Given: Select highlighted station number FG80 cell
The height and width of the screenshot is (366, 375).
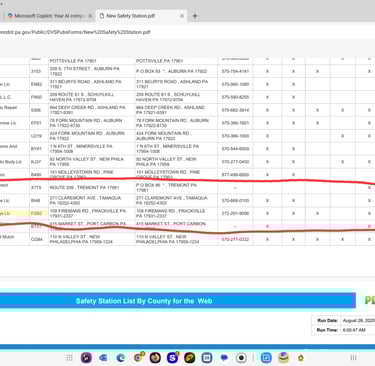Looking at the screenshot, I should pyautogui.click(x=36, y=213).
